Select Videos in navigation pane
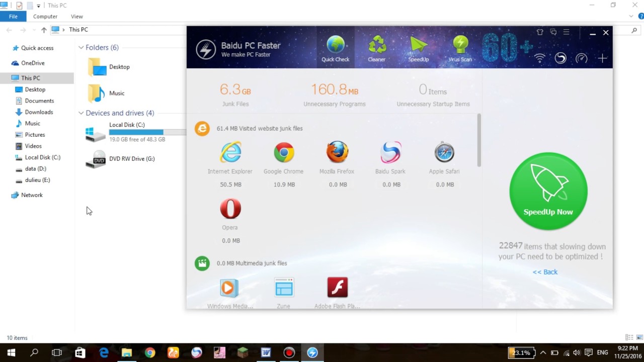Viewport: 644px width, 362px height. tap(33, 146)
